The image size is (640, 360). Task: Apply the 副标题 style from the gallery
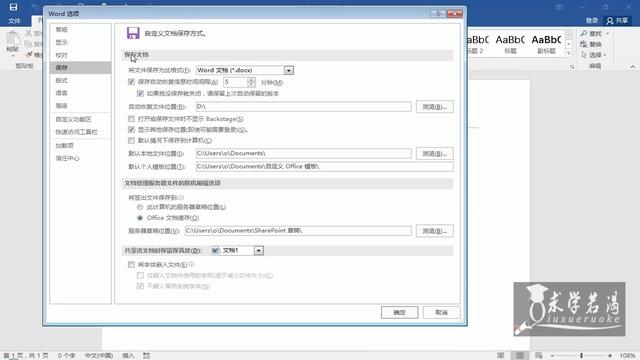click(x=546, y=44)
